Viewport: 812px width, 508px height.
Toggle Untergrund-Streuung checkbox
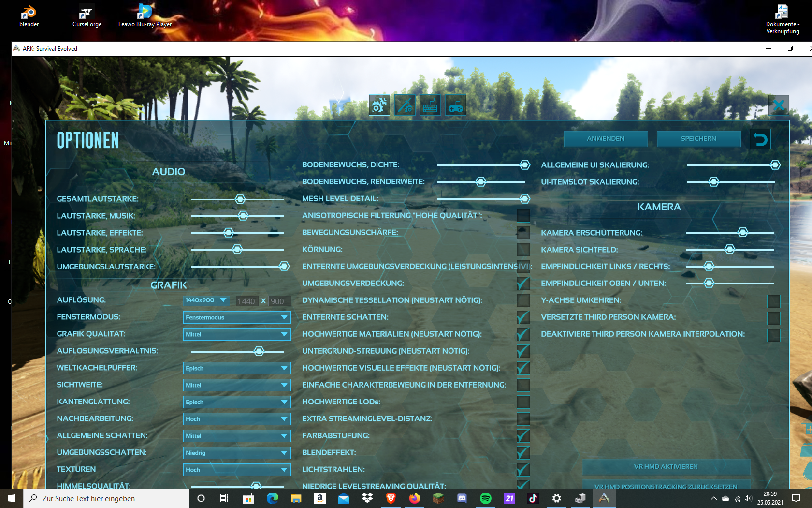[523, 351]
